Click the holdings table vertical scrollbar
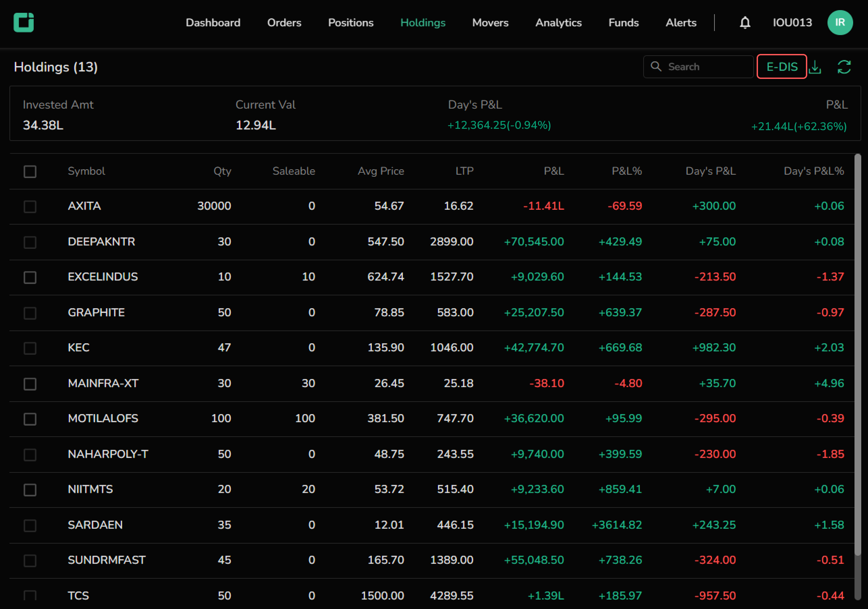Screen dimensions: 868x609 (x=858, y=355)
